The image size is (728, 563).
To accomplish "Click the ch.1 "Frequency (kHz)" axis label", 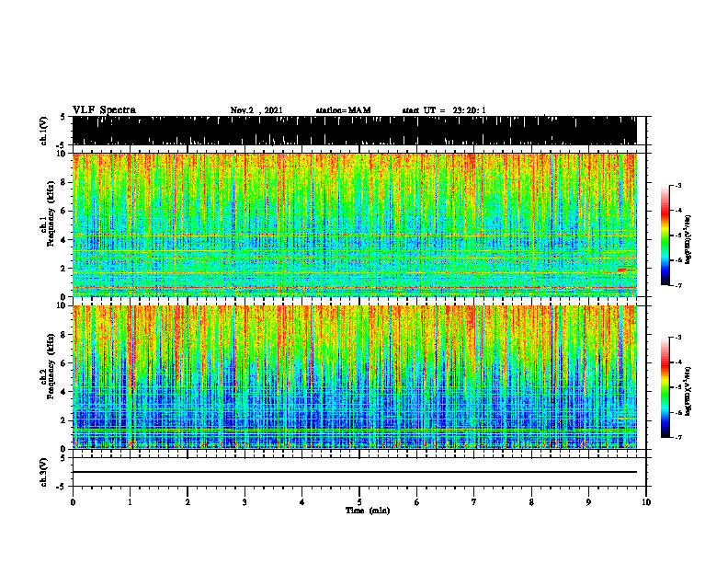I will pyautogui.click(x=51, y=214).
